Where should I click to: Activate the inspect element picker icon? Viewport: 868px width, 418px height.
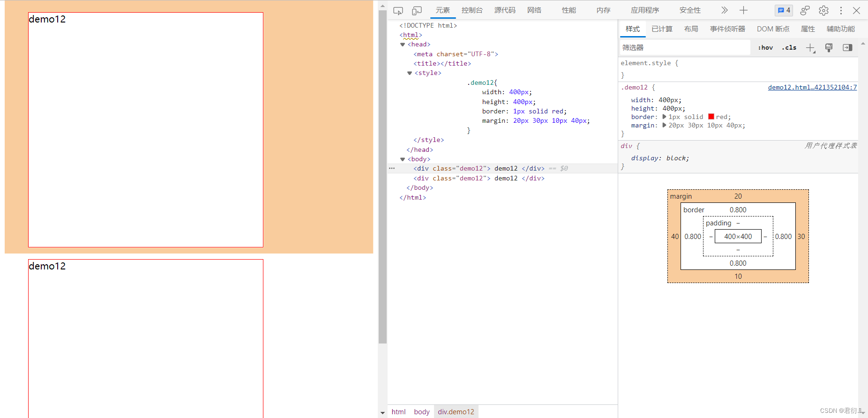pos(398,10)
